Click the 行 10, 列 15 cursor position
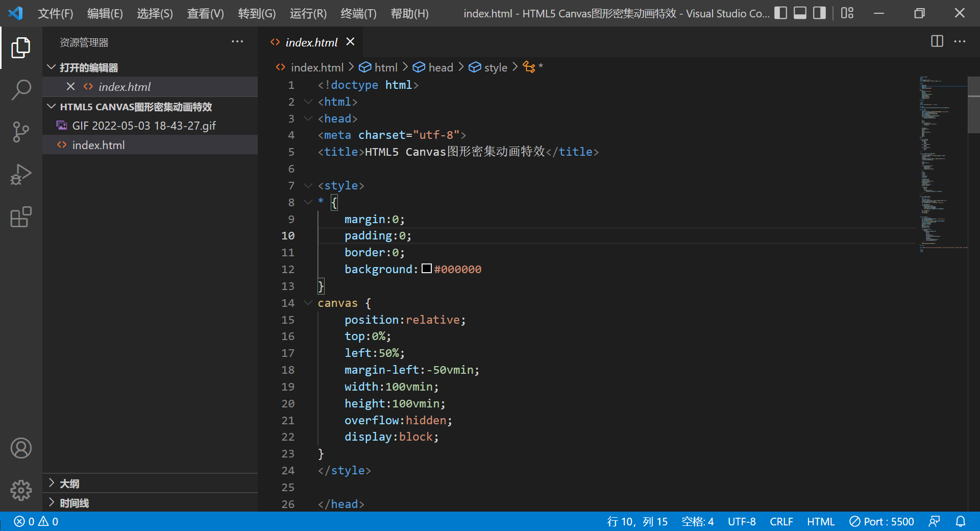Image resolution: width=980 pixels, height=531 pixels. (637, 521)
